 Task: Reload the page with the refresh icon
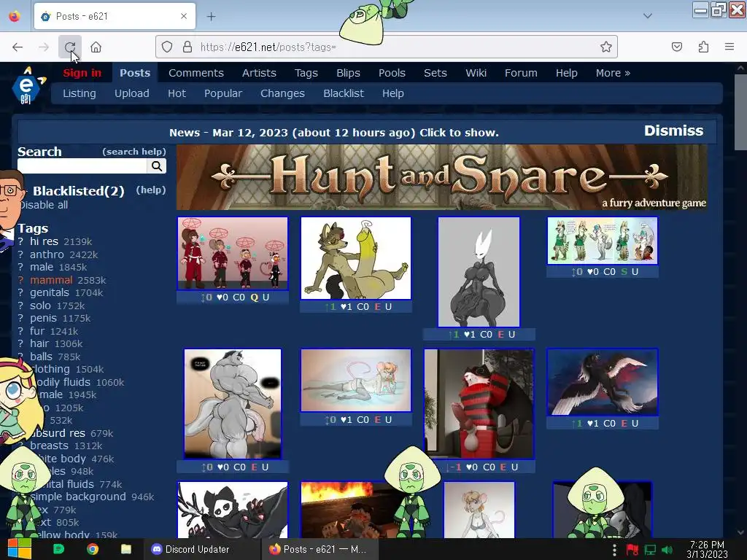point(70,47)
